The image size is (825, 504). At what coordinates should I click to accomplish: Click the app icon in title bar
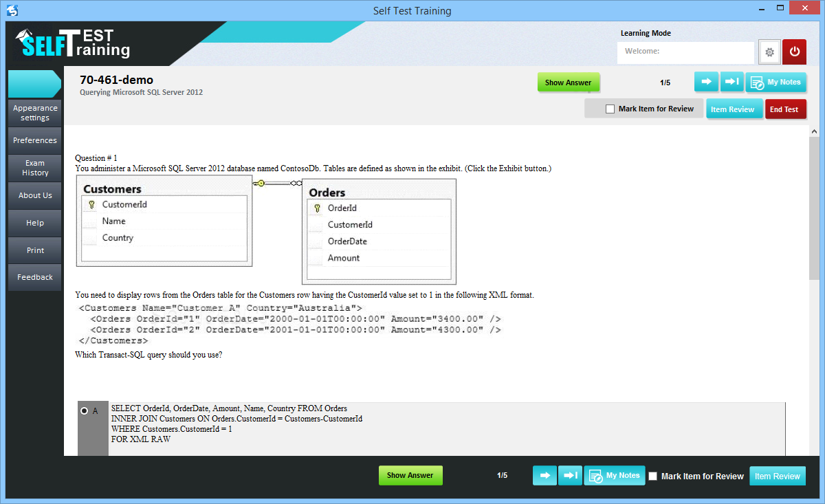[x=11, y=10]
